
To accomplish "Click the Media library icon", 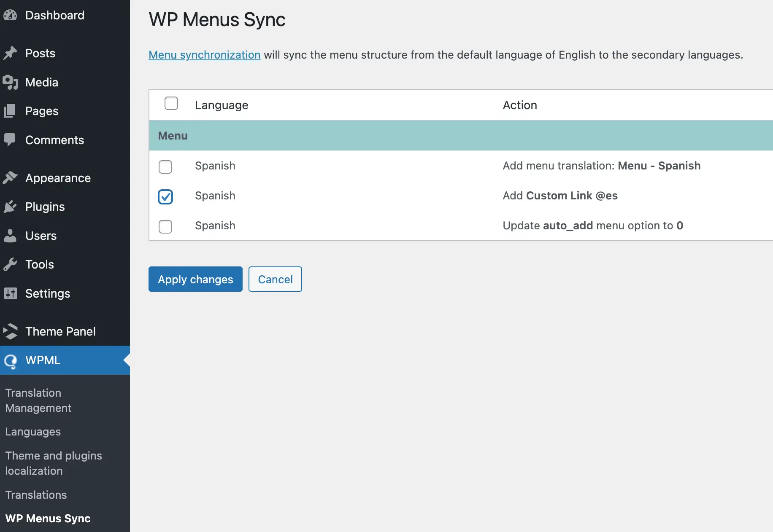I will pos(10,82).
